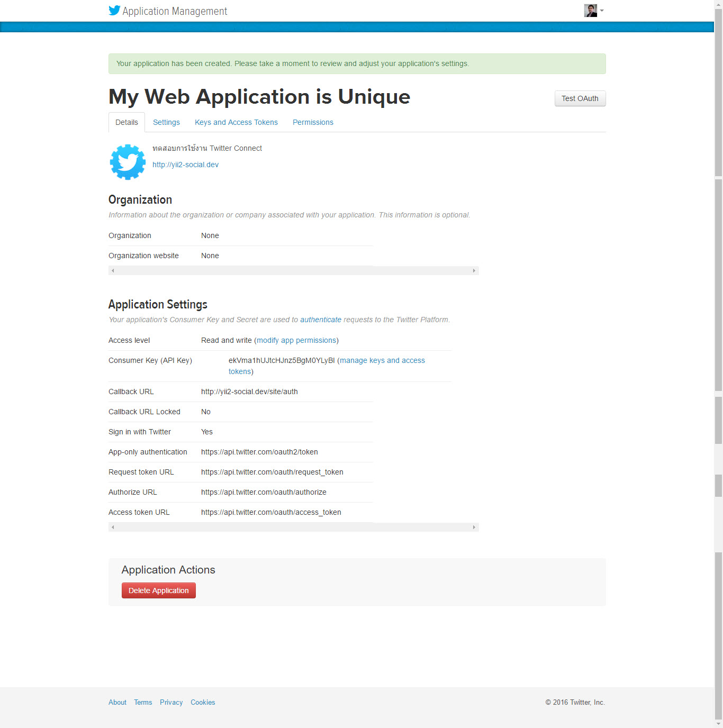The width and height of the screenshot is (723, 728).
Task: Click the green application created notice
Action: [357, 63]
